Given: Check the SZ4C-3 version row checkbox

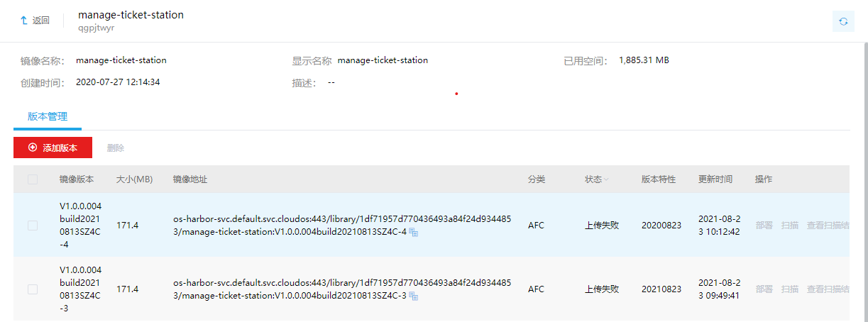Looking at the screenshot, I should (x=33, y=289).
